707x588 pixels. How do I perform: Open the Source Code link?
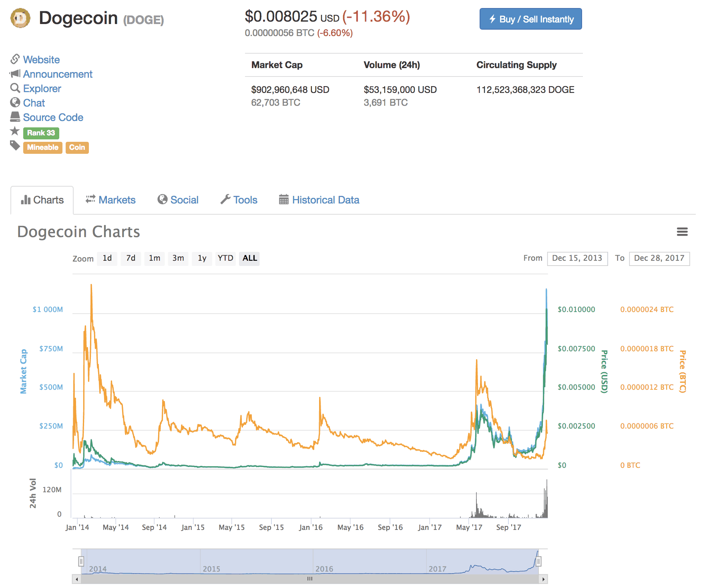(53, 117)
